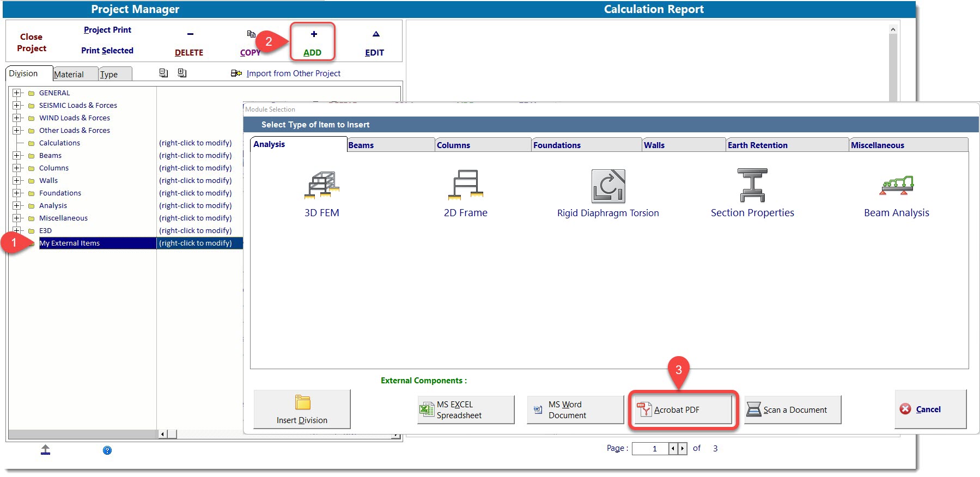Insert an MS Excel Spreadsheet
This screenshot has width=980, height=477.
pos(466,410)
